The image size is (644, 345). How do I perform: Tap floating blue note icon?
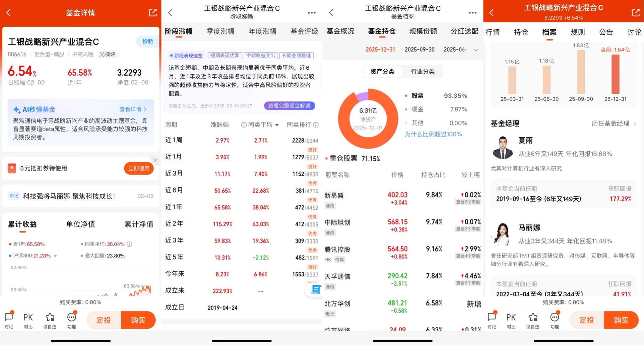[316, 289]
